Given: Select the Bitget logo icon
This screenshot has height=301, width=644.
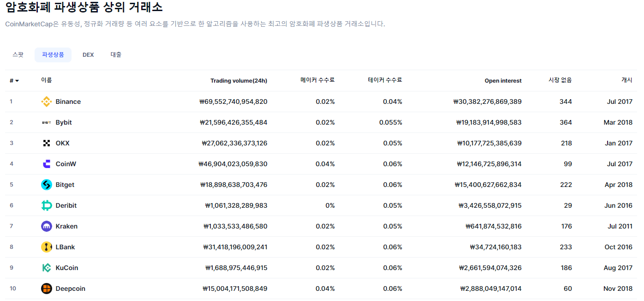Looking at the screenshot, I should point(46,184).
